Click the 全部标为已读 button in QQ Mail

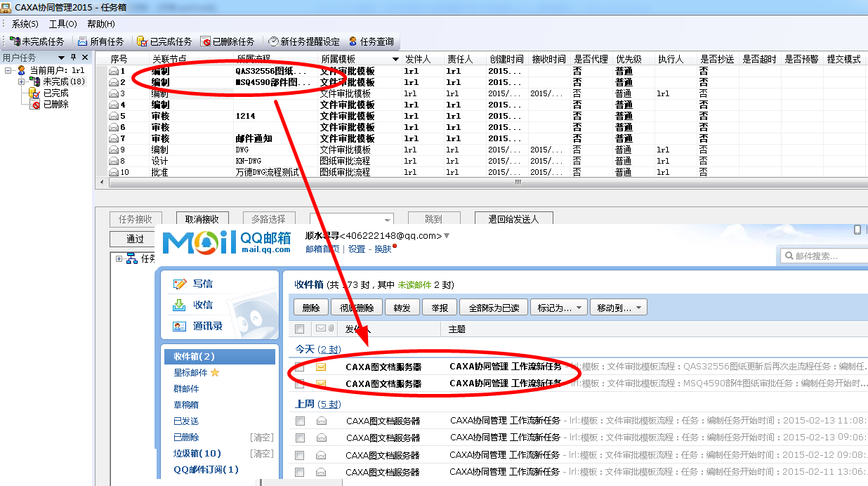(x=494, y=308)
